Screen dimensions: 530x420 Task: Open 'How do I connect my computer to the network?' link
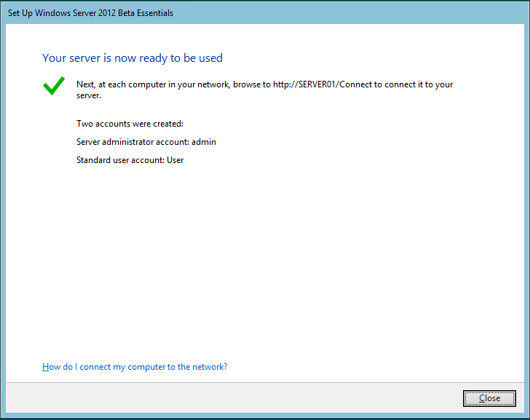coord(135,367)
